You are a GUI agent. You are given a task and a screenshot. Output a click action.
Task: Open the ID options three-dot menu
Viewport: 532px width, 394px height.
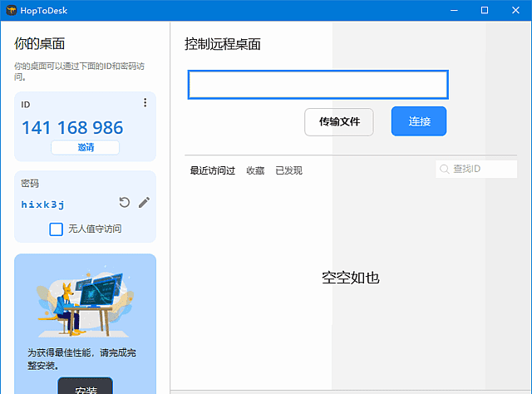coord(145,103)
